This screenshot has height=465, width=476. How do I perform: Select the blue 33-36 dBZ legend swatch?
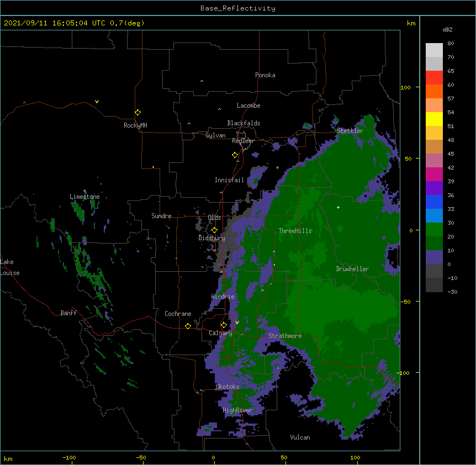(x=434, y=202)
